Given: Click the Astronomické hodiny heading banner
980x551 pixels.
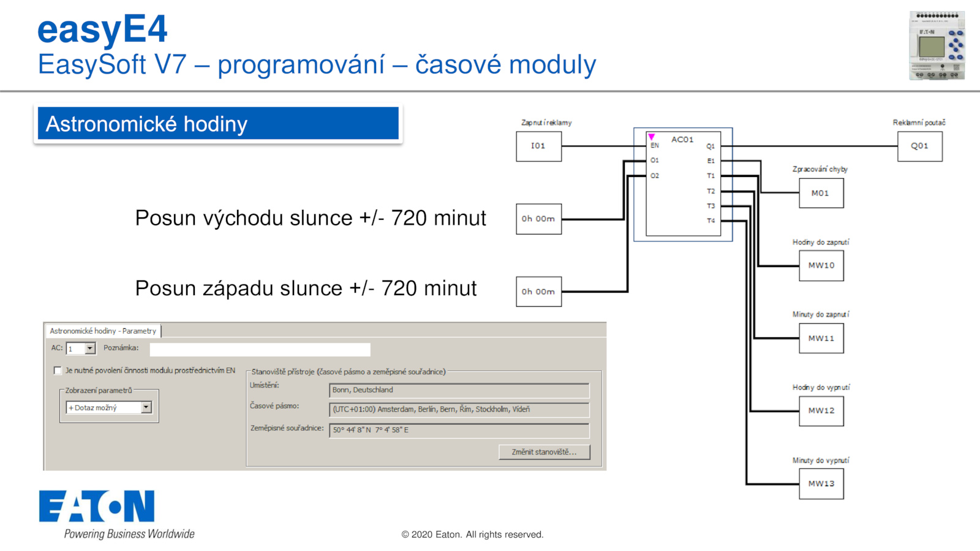Looking at the screenshot, I should (218, 124).
